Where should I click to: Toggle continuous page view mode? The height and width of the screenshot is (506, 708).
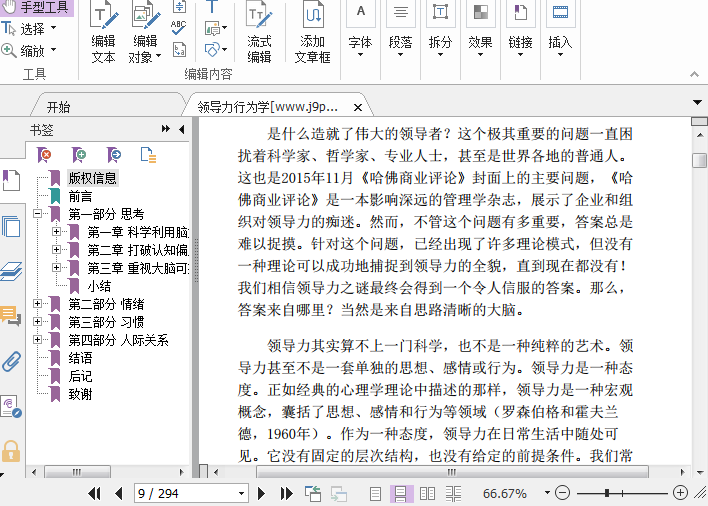401,493
